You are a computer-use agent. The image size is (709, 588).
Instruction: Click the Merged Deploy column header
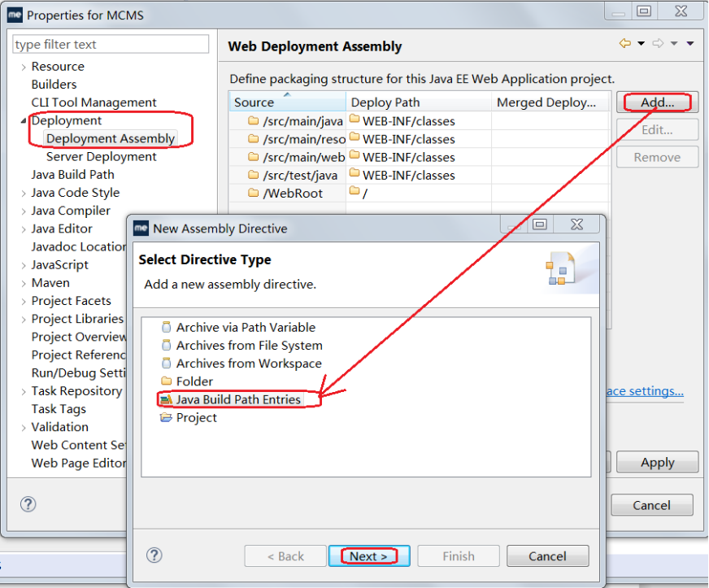550,102
